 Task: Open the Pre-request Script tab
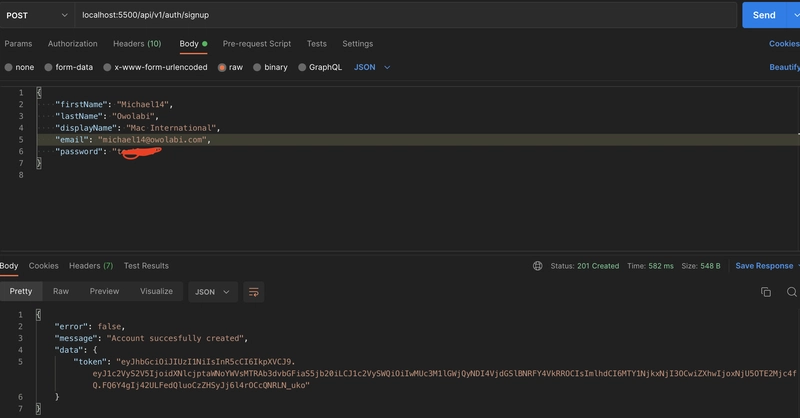click(257, 44)
